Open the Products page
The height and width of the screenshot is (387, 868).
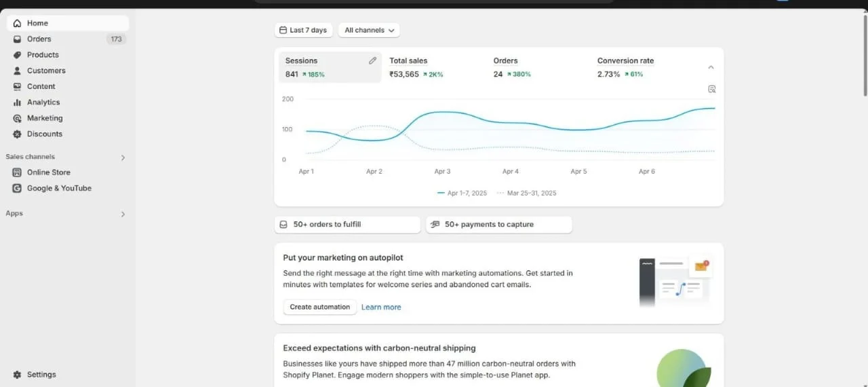(x=68, y=55)
